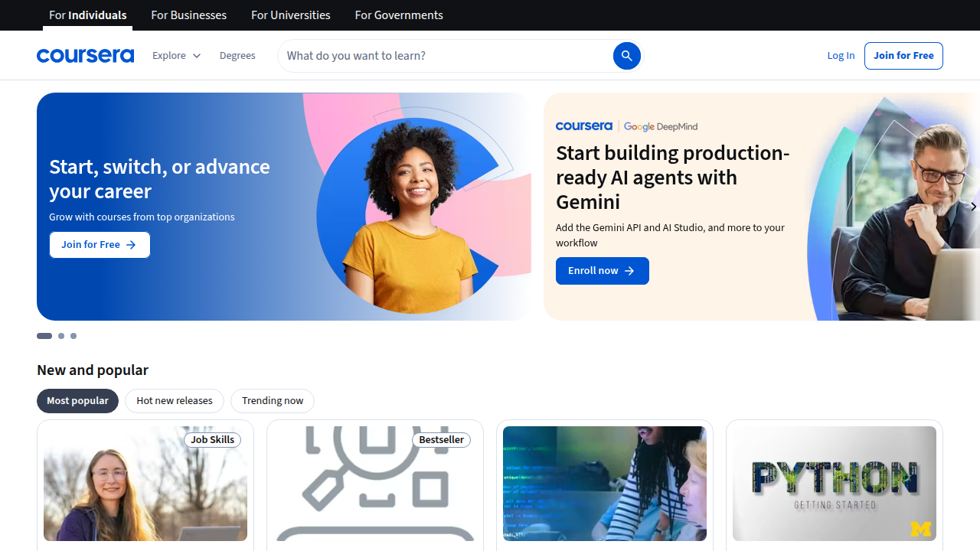Click the 'Grow with courses from top organizations' text
The image size is (980, 551).
click(x=142, y=217)
